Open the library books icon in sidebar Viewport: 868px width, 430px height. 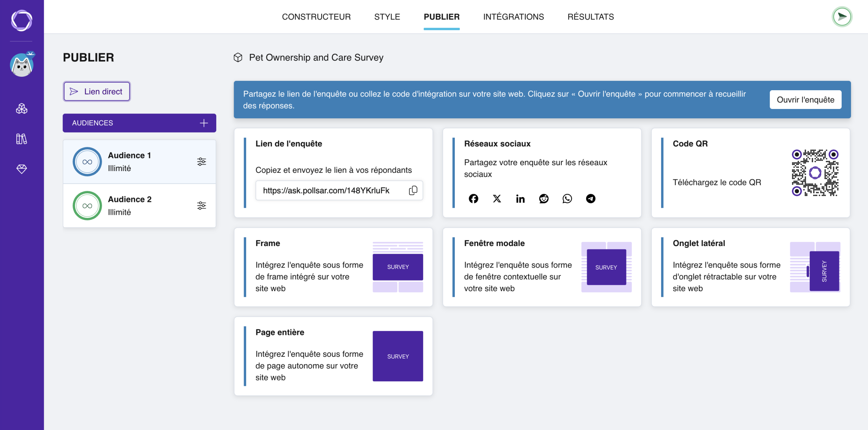[22, 139]
